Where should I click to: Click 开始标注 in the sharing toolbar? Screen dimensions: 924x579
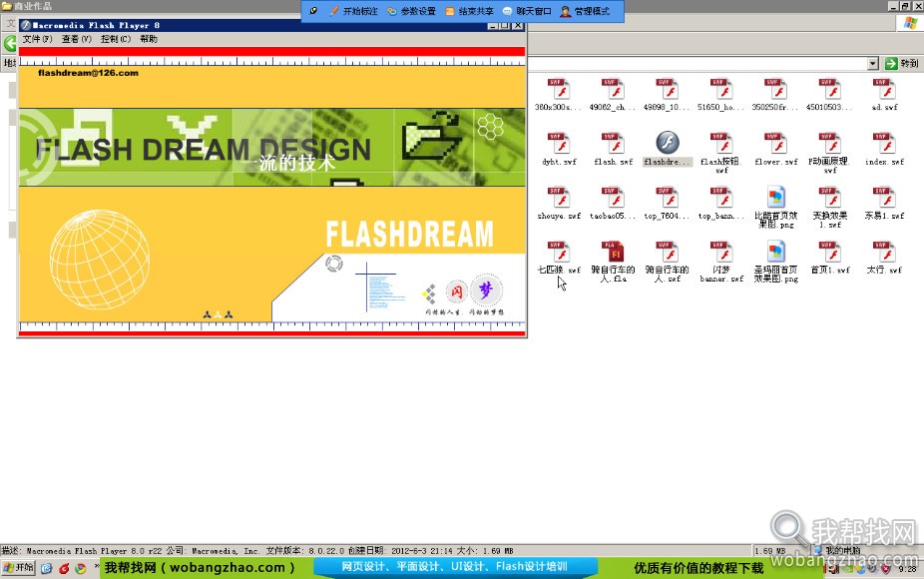click(354, 11)
